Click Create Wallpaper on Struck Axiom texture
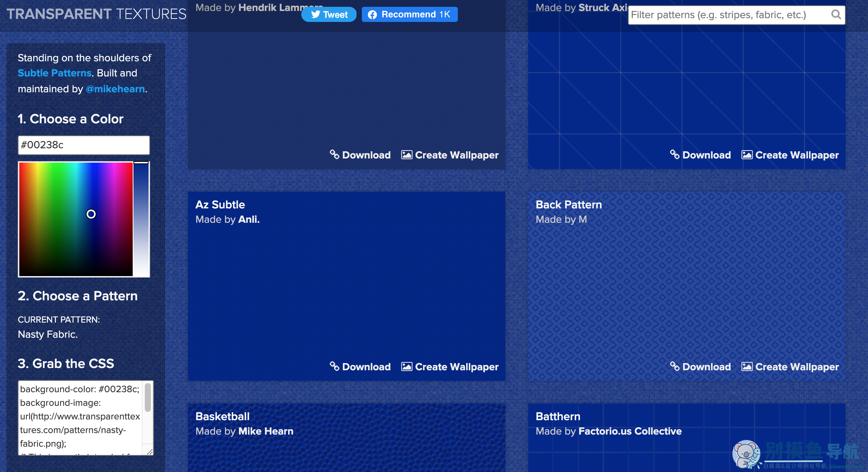 (x=790, y=155)
